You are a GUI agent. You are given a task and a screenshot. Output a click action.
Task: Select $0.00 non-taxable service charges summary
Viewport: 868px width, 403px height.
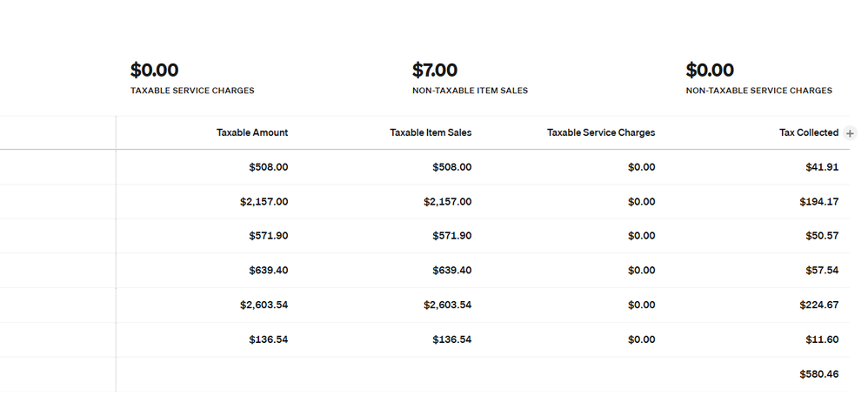(x=710, y=71)
